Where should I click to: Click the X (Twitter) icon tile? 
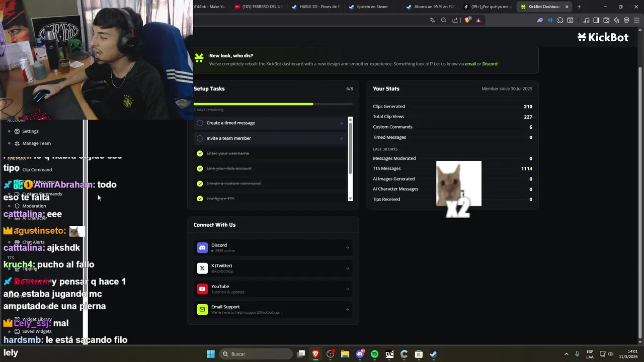[202, 268]
